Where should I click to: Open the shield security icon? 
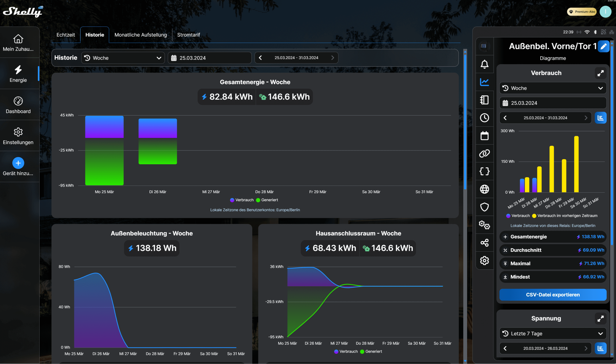484,207
